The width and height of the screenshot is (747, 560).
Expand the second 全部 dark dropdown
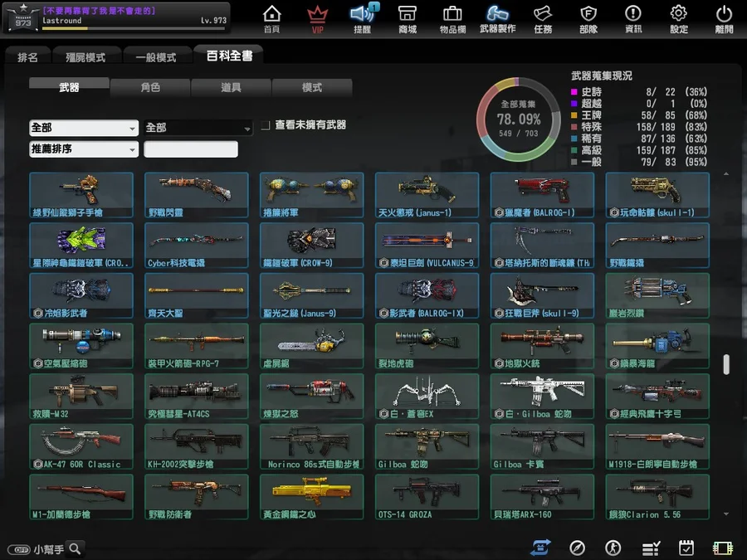coord(198,128)
